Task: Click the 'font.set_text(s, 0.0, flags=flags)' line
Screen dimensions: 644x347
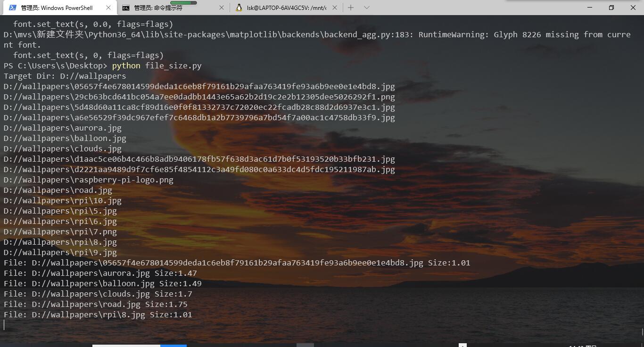Action: coord(93,24)
